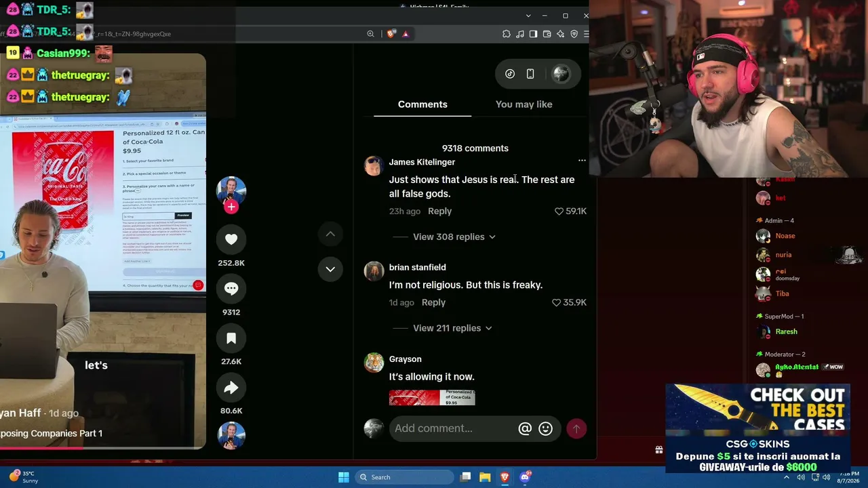Screen dimensions: 868x488
Task: Click the taskbar clock and date
Action: click(848, 477)
